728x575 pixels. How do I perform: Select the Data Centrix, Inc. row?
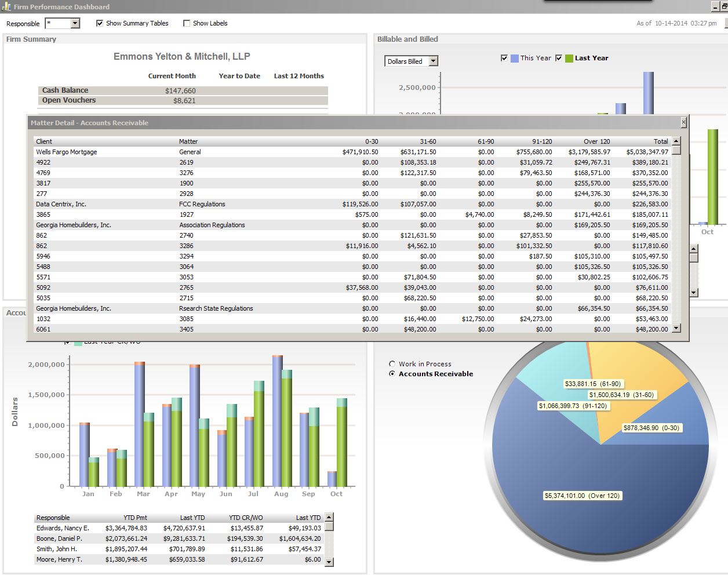[352, 204]
